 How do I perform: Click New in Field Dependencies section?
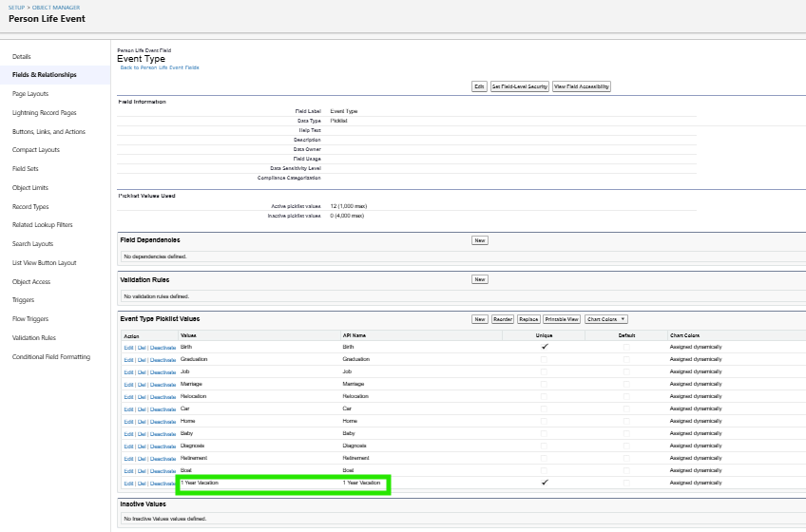click(480, 240)
